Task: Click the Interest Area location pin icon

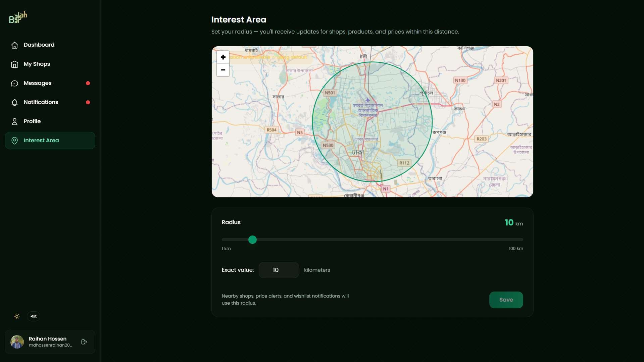Action: [14, 141]
